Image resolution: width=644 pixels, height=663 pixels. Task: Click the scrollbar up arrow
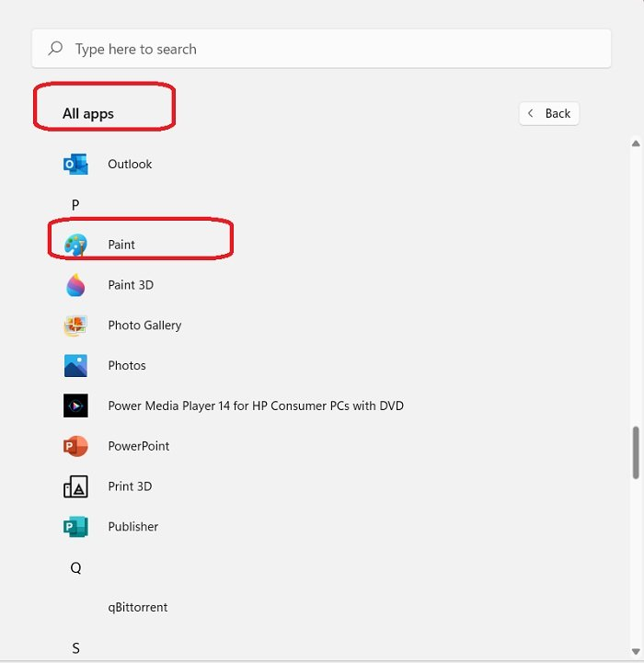tap(636, 143)
